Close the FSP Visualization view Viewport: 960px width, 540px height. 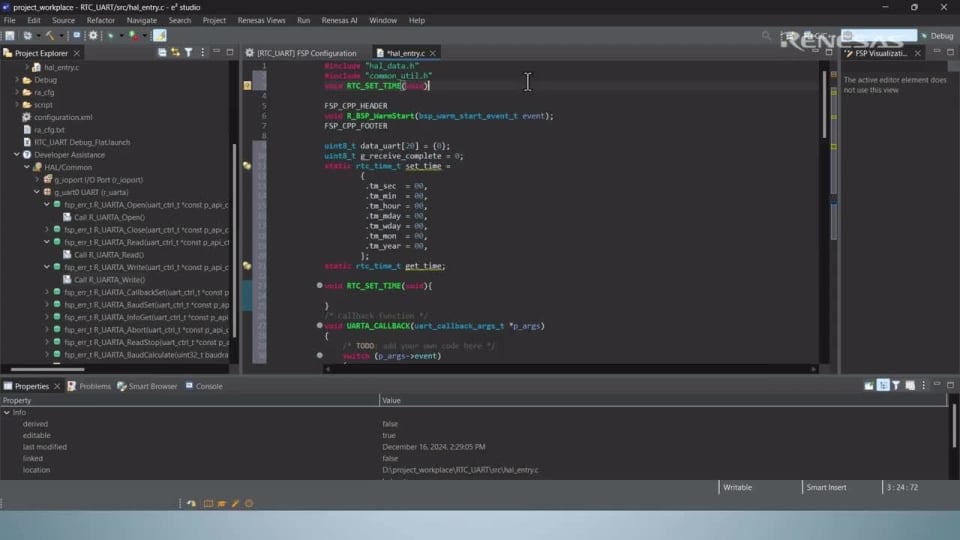point(917,53)
